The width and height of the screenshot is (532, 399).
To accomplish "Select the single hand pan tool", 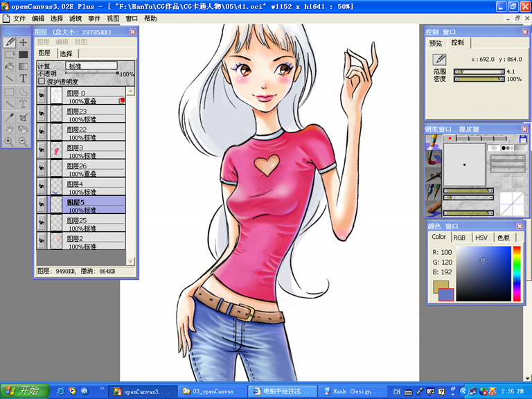I will click(10, 130).
